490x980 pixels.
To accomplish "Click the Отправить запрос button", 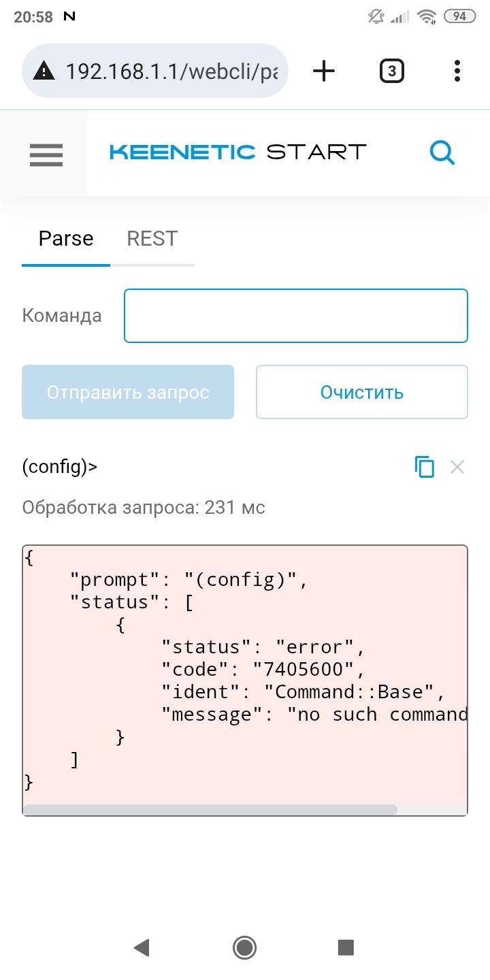I will click(128, 392).
